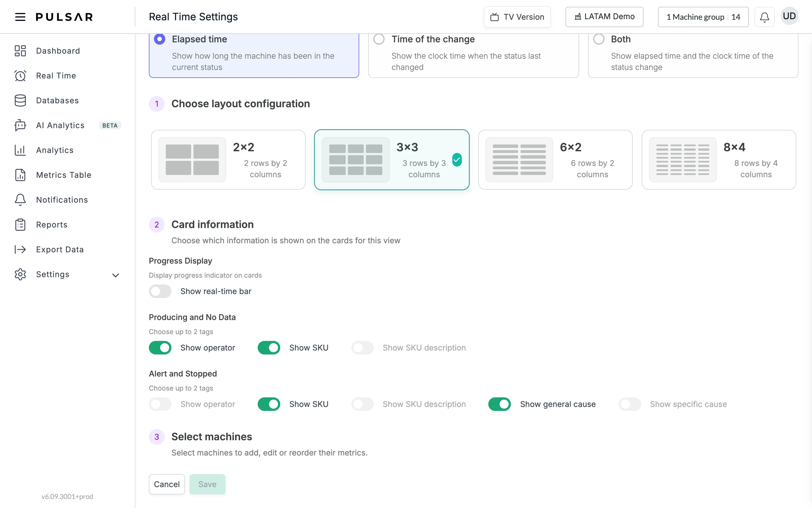Open the LATAM Demo selector
Screen dimensions: 812x508
[x=604, y=17]
